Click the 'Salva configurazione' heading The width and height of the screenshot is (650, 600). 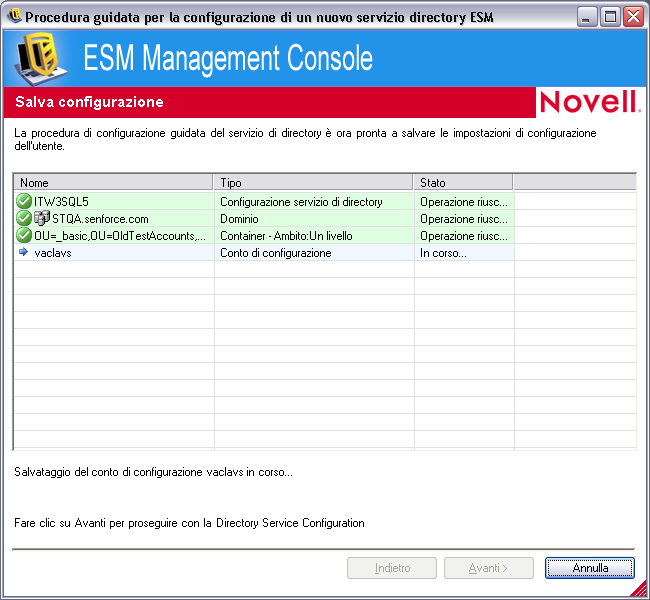[x=89, y=102]
